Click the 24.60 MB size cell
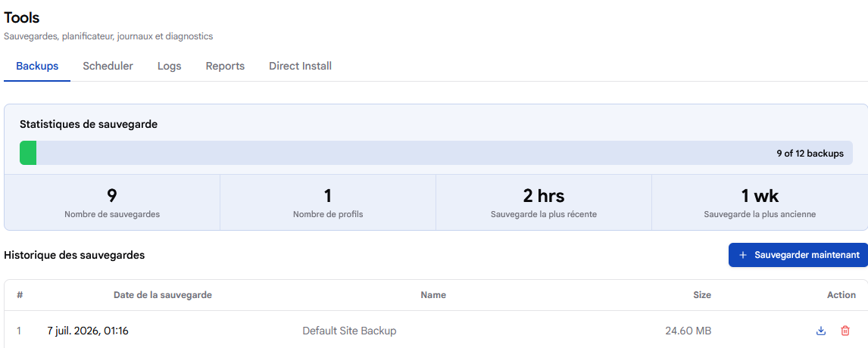The width and height of the screenshot is (868, 348). (x=688, y=331)
